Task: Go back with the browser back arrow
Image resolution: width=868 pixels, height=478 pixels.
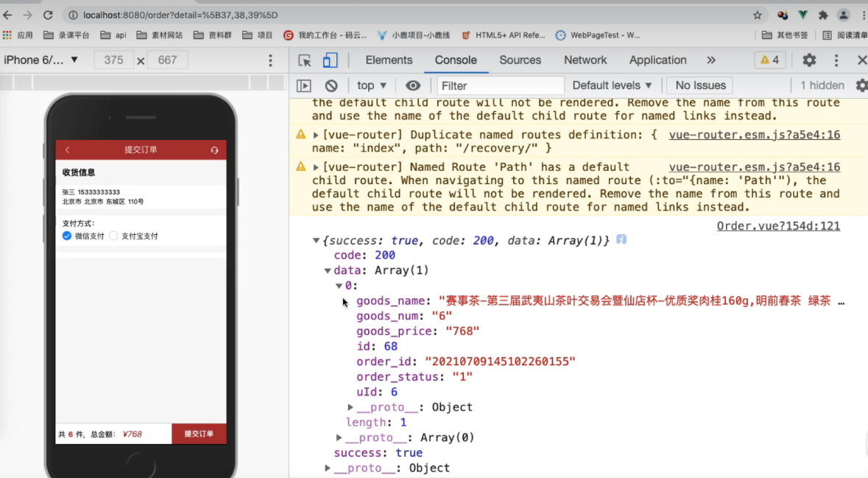Action: pos(8,15)
